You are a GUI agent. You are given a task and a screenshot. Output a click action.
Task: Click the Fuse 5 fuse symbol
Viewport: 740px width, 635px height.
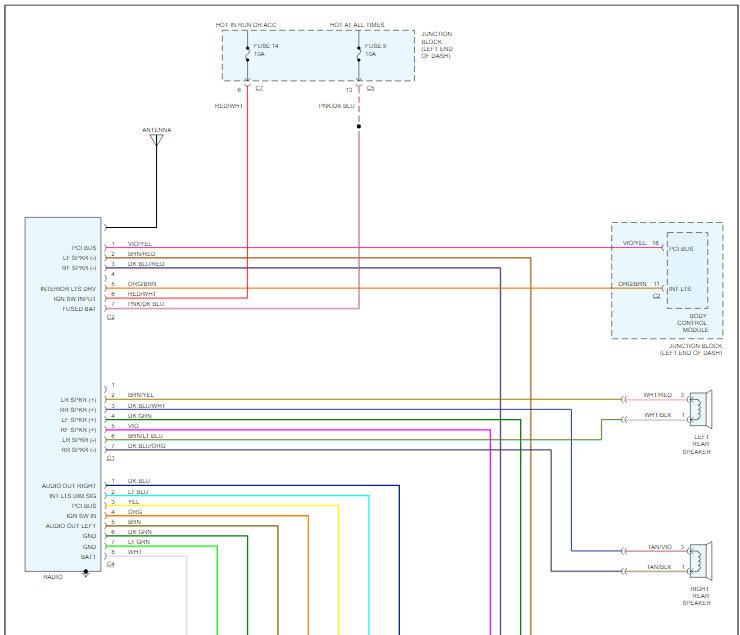[x=359, y=54]
